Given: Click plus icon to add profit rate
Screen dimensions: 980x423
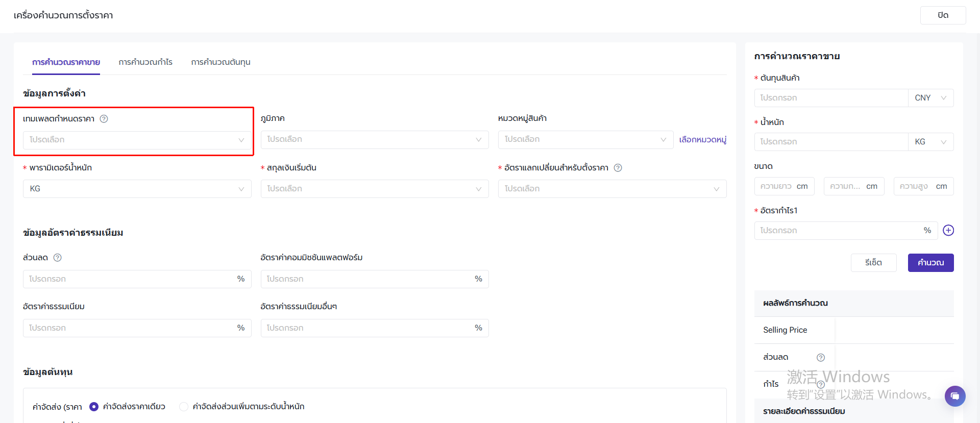Looking at the screenshot, I should pyautogui.click(x=948, y=230).
